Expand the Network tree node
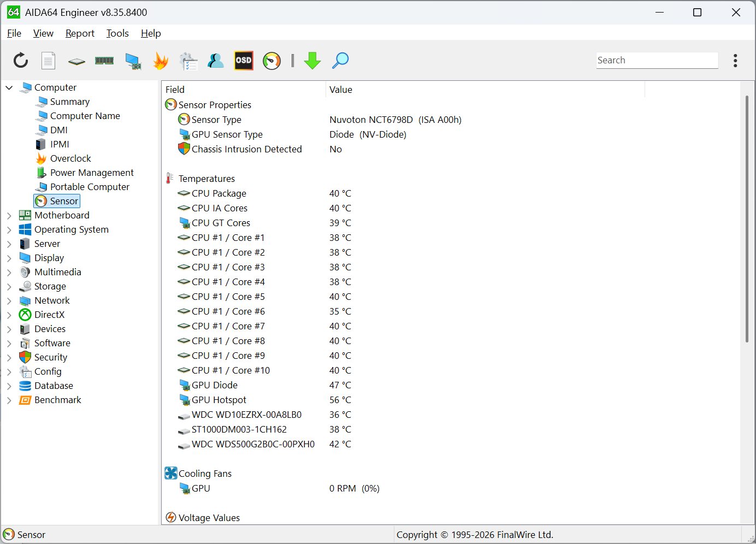756x544 pixels. (x=9, y=301)
